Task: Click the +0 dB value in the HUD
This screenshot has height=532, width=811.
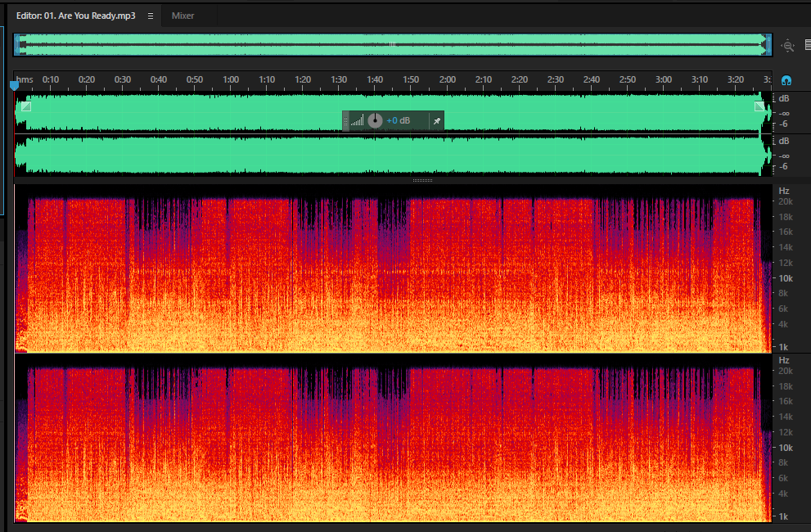Action: point(399,120)
